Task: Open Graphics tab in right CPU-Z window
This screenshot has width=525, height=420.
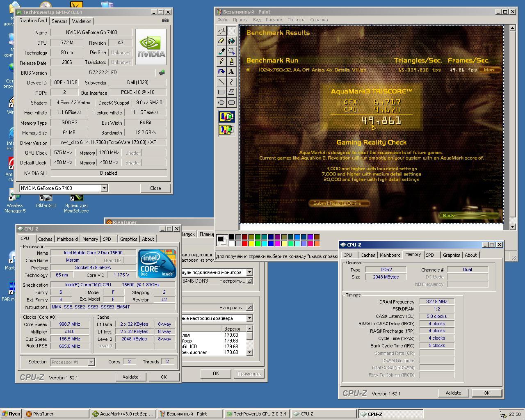Action: 451,255
